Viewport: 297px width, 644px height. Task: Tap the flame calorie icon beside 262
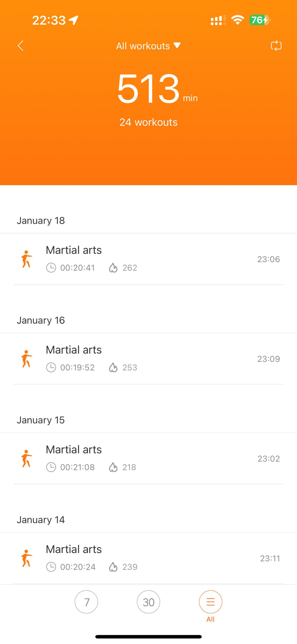point(113,268)
